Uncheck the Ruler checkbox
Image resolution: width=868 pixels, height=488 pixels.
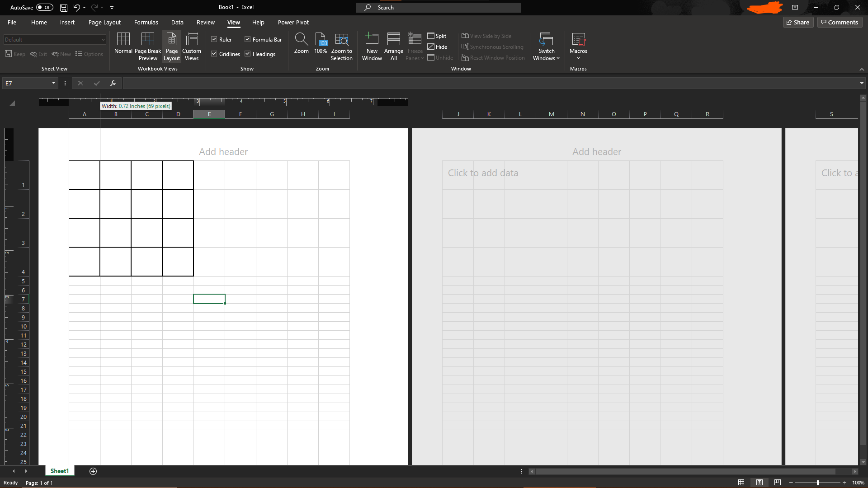point(214,39)
